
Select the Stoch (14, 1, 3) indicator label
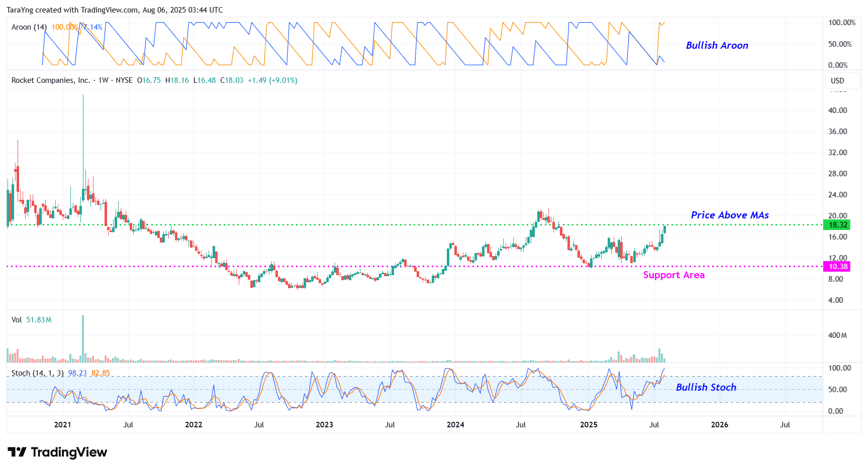tap(37, 373)
